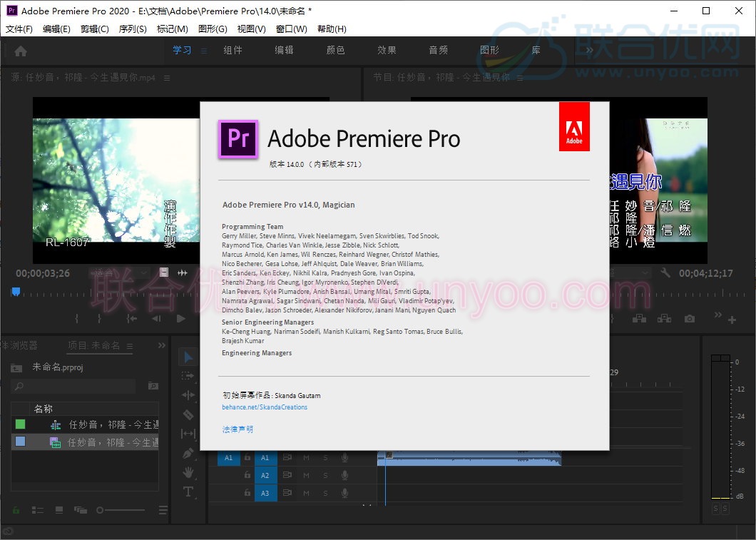Open project panel hamburger menu

tap(130, 346)
